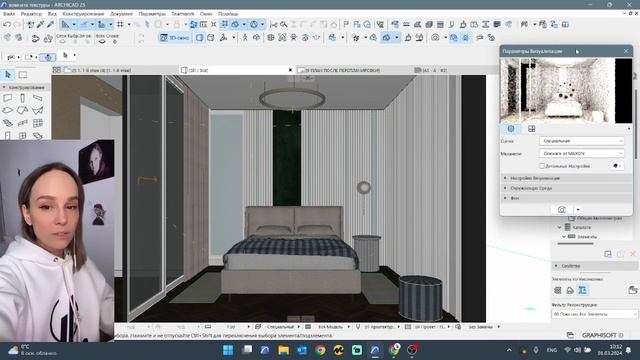Select the eyedropper pick-up parameters tool
This screenshot has width=640, height=360.
(40, 25)
